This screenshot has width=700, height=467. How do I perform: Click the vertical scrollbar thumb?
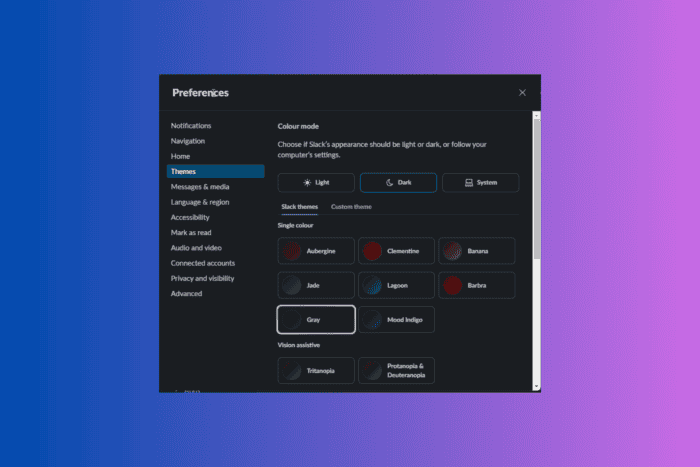tap(537, 189)
